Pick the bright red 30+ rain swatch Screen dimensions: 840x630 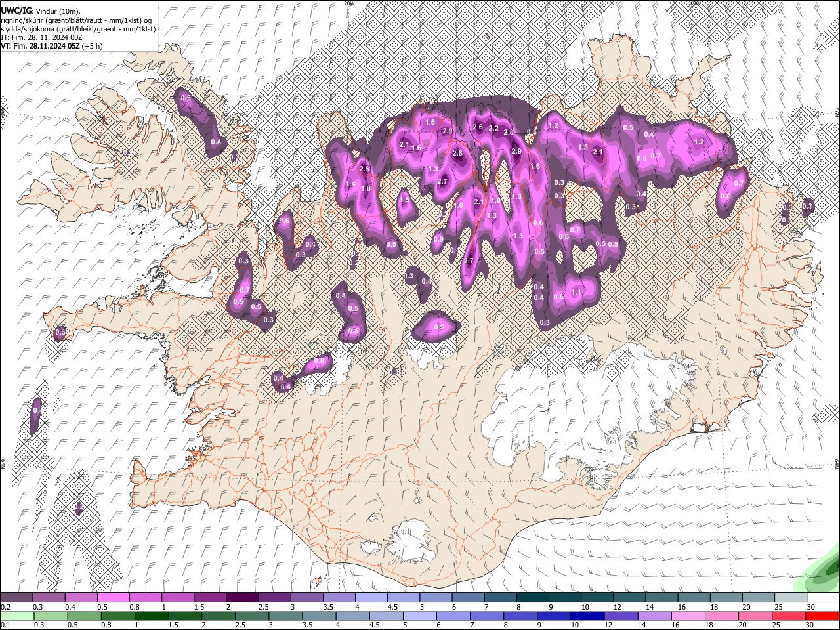tap(822, 616)
